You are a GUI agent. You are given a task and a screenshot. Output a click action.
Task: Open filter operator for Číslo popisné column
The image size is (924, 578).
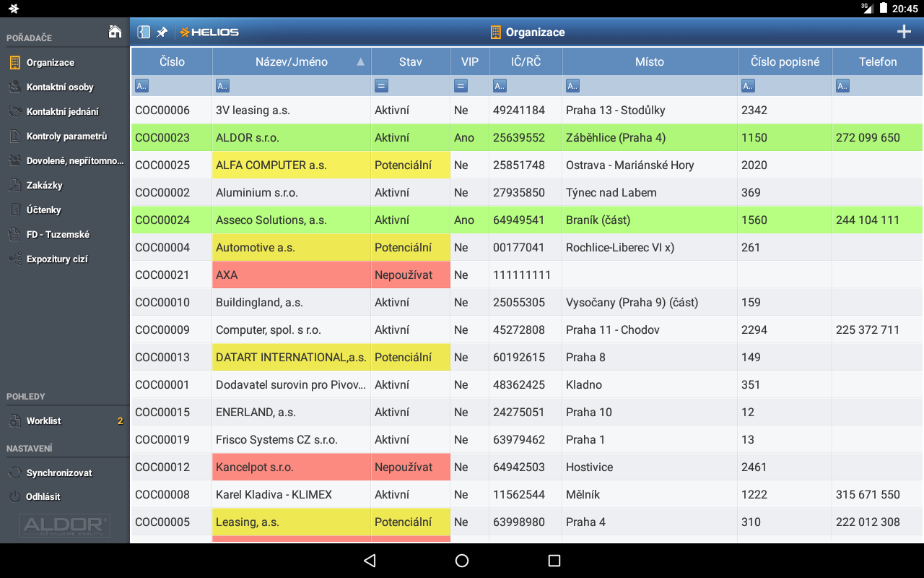pos(748,86)
